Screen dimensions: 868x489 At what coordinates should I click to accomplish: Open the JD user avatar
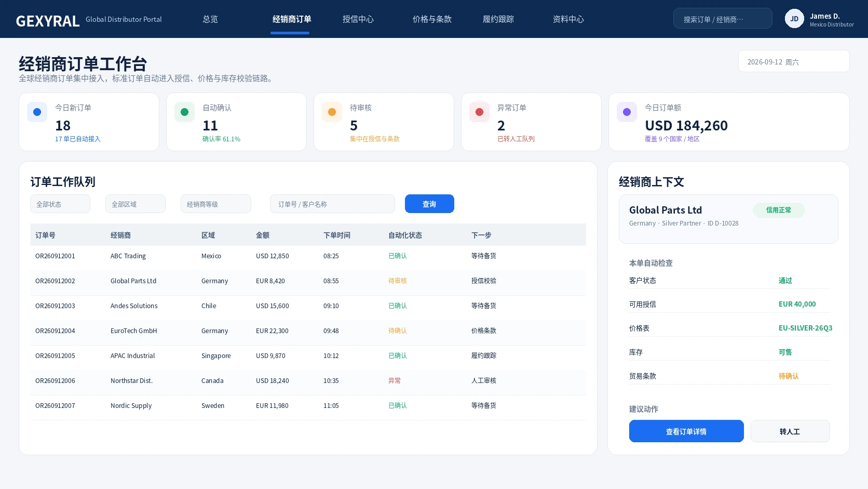pyautogui.click(x=794, y=19)
